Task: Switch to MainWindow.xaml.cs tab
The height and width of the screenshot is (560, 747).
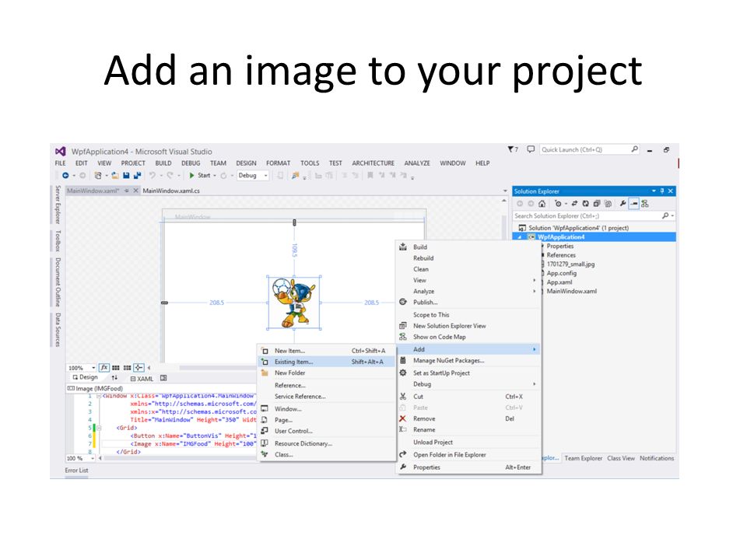Action: pyautogui.click(x=171, y=191)
